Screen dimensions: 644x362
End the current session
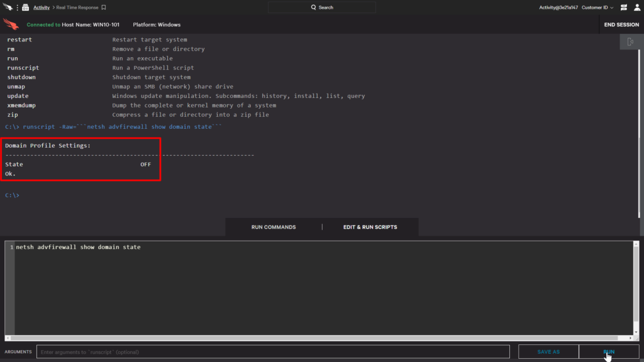(x=621, y=25)
